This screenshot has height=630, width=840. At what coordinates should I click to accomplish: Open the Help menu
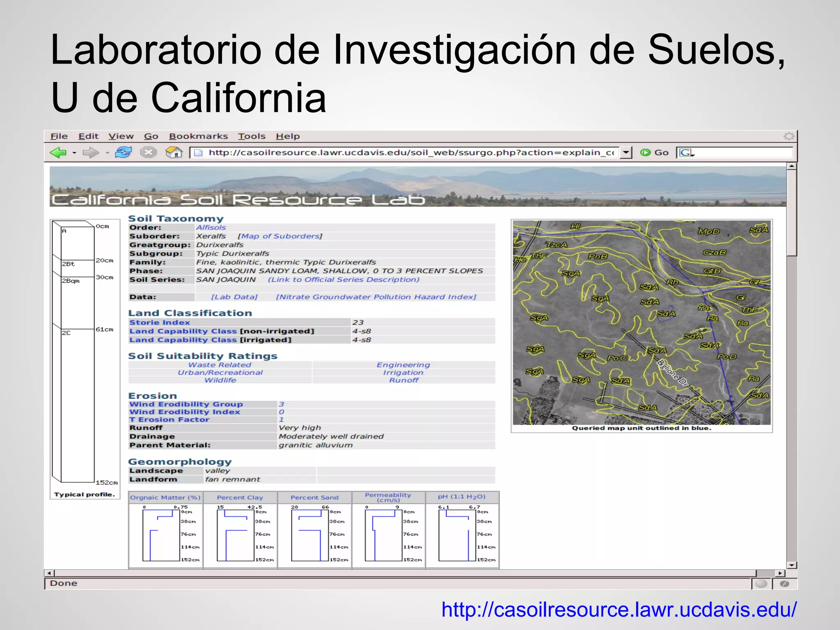tap(288, 136)
